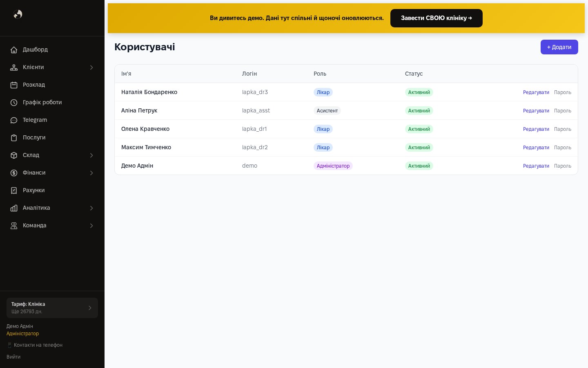
Task: Click the Дашборд home icon
Action: pyautogui.click(x=14, y=50)
